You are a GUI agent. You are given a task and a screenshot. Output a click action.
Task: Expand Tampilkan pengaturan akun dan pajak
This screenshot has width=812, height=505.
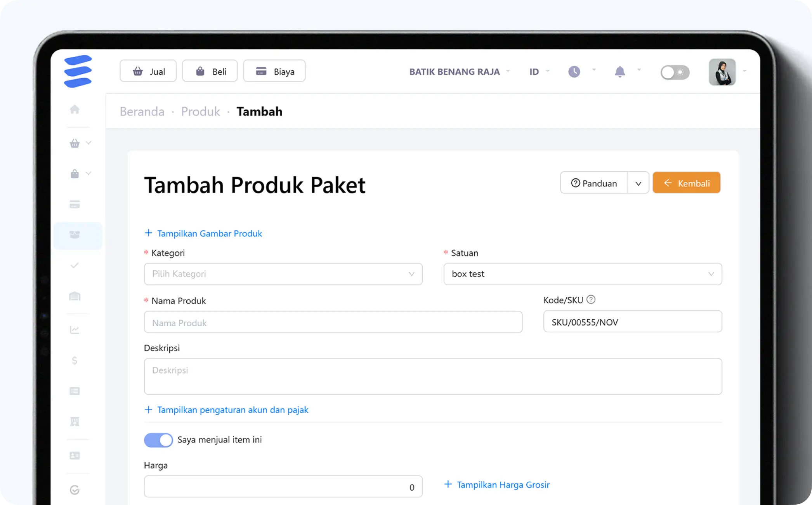point(226,409)
